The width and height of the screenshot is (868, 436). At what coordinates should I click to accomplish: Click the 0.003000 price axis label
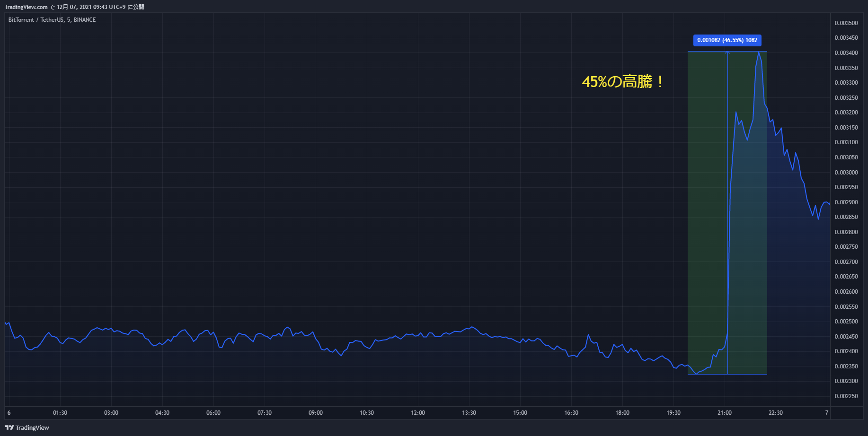(846, 173)
